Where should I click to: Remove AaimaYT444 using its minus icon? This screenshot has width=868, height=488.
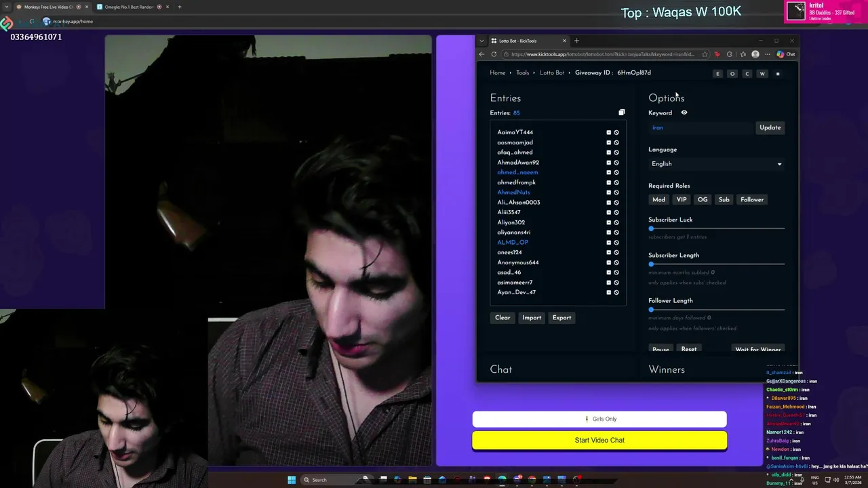point(608,133)
